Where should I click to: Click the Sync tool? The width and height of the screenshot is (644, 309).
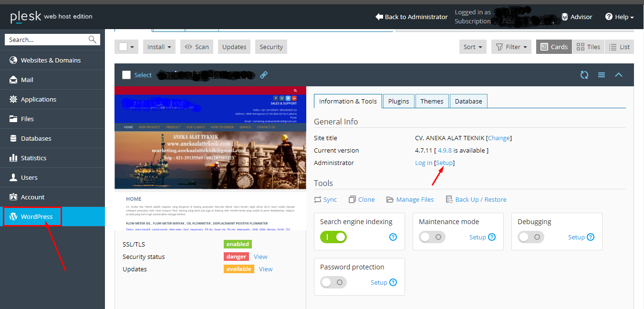tap(325, 199)
